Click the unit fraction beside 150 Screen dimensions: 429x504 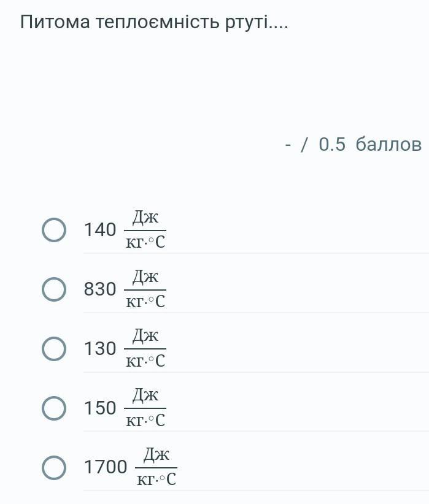[x=145, y=408]
